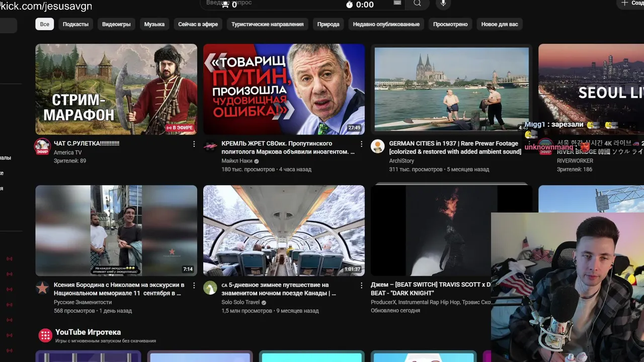
Task: Open the Майкл Наки channel name
Action: tap(237, 161)
